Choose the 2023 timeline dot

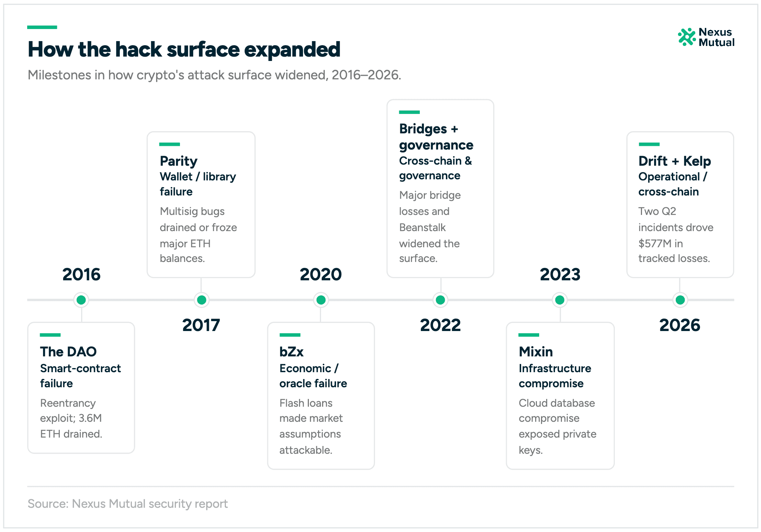[560, 300]
